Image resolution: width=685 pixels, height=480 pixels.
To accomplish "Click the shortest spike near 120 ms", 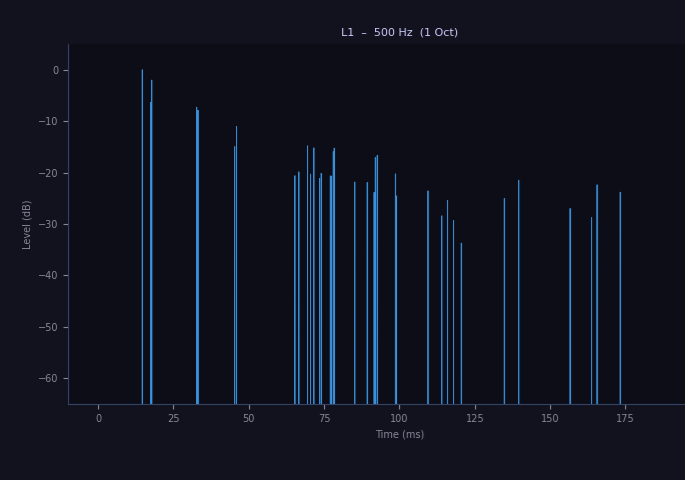I will [x=461, y=323].
